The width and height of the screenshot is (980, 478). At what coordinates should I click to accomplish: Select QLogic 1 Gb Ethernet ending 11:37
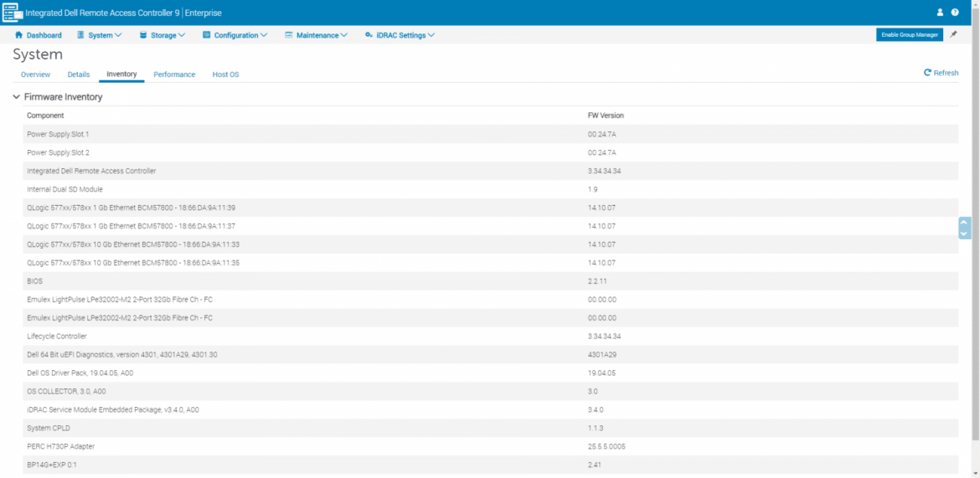coord(491,226)
